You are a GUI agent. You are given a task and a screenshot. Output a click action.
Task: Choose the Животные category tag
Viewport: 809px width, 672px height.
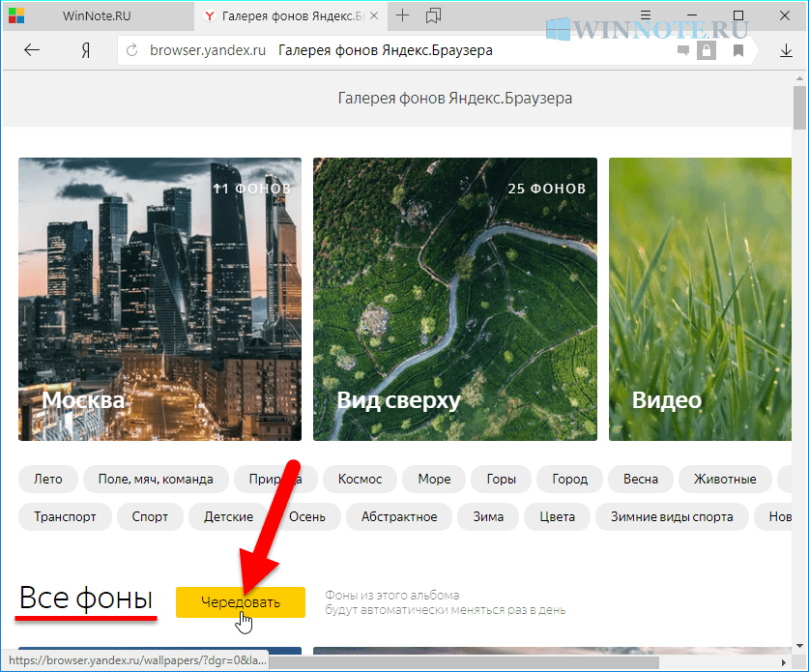pos(724,479)
